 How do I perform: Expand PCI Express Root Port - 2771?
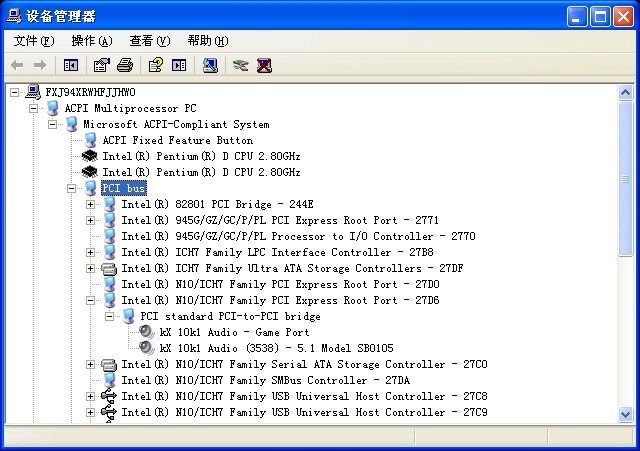point(91,220)
